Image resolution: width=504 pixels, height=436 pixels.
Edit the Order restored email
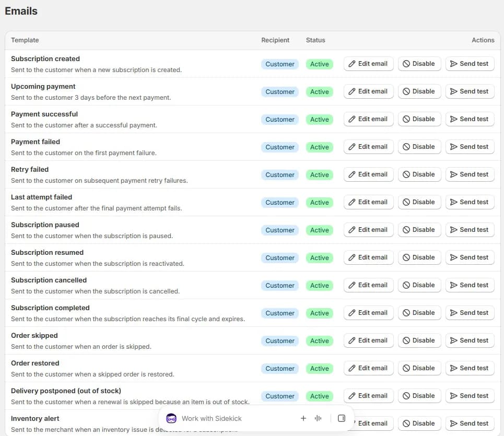[368, 368]
